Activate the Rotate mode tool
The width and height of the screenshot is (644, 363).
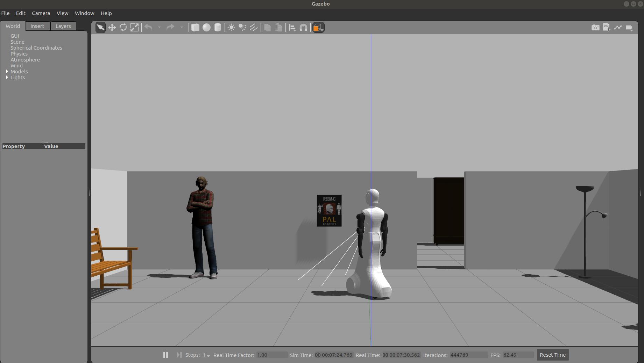pos(123,28)
